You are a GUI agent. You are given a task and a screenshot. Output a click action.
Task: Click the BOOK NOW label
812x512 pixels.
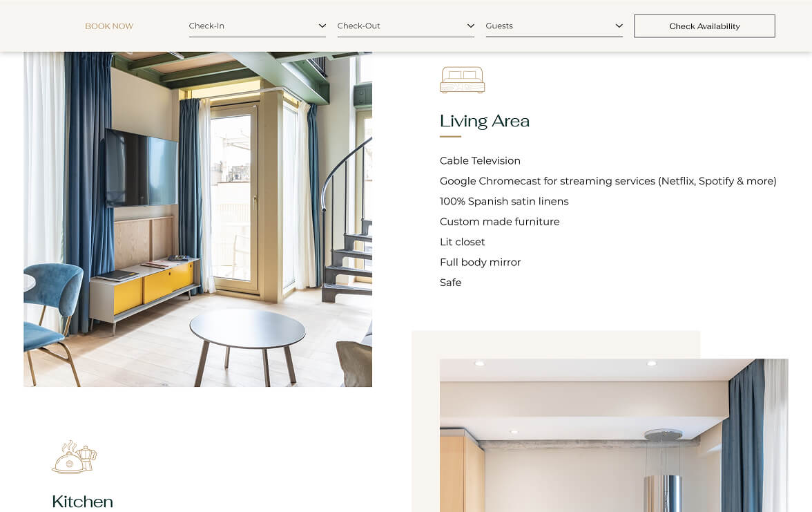(109, 26)
